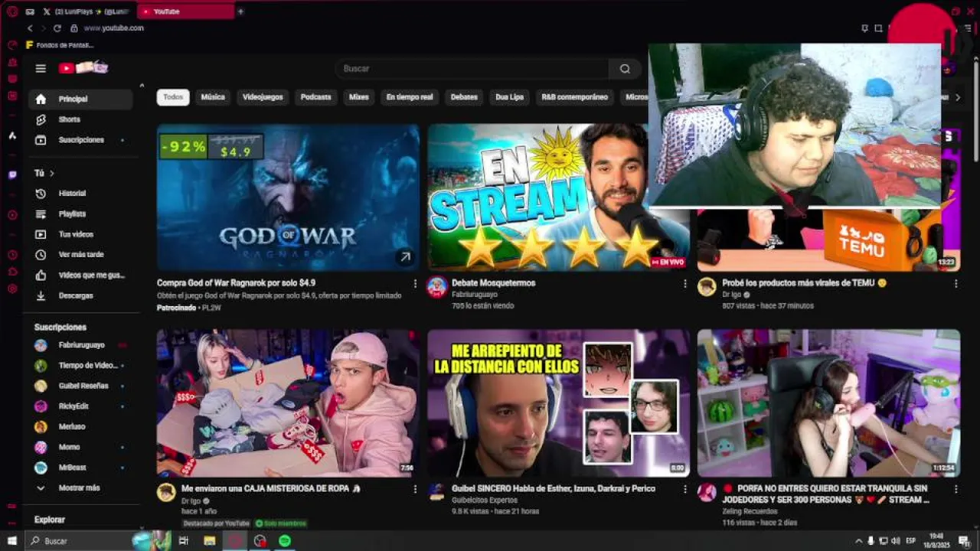Open Zeling stream video thumbnail
Image resolution: width=980 pixels, height=551 pixels.
(828, 403)
